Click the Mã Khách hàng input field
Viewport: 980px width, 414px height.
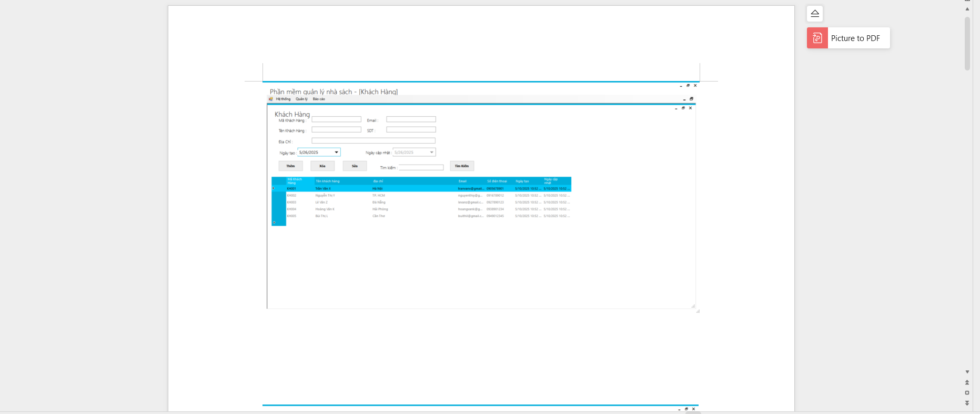click(336, 119)
